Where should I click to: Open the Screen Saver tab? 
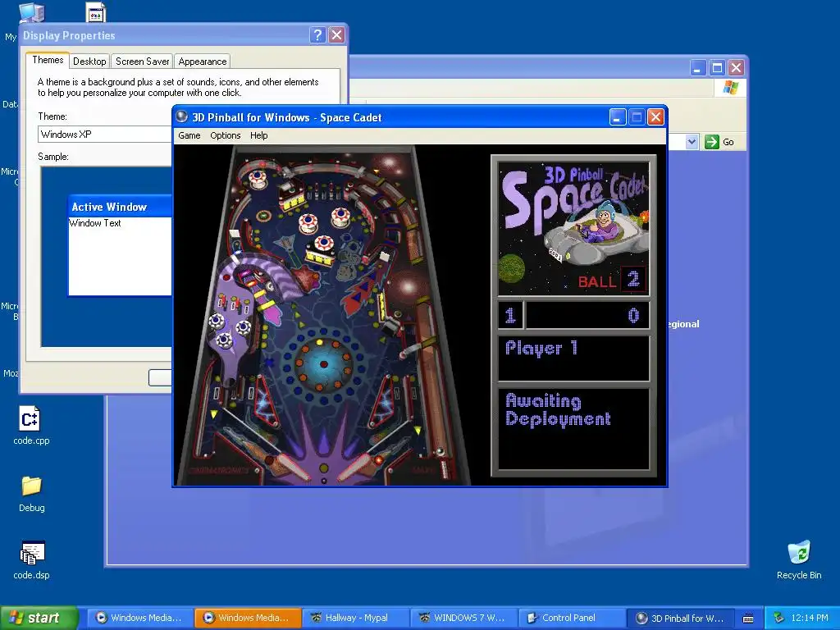point(142,61)
